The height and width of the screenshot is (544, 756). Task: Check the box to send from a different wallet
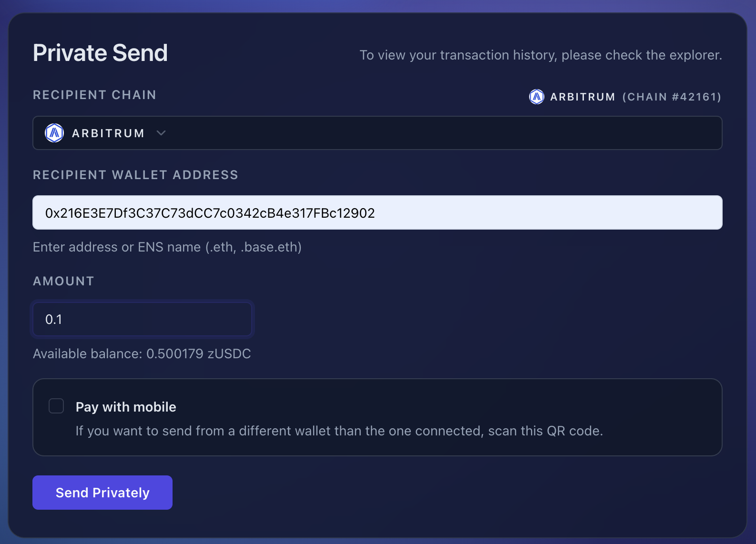(56, 406)
